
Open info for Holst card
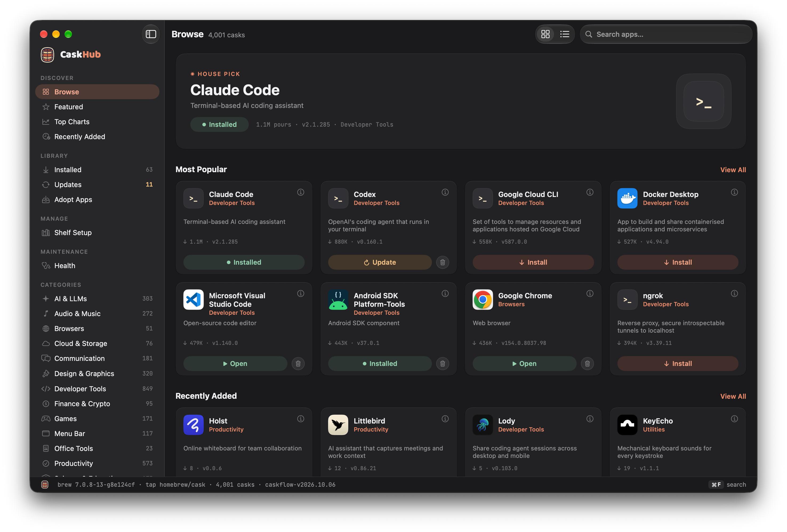(x=300, y=419)
